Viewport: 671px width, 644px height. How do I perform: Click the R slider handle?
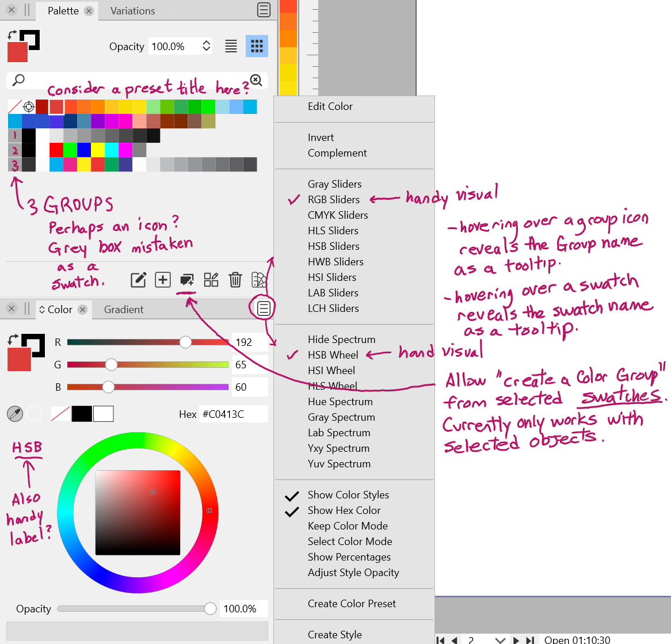click(185, 342)
